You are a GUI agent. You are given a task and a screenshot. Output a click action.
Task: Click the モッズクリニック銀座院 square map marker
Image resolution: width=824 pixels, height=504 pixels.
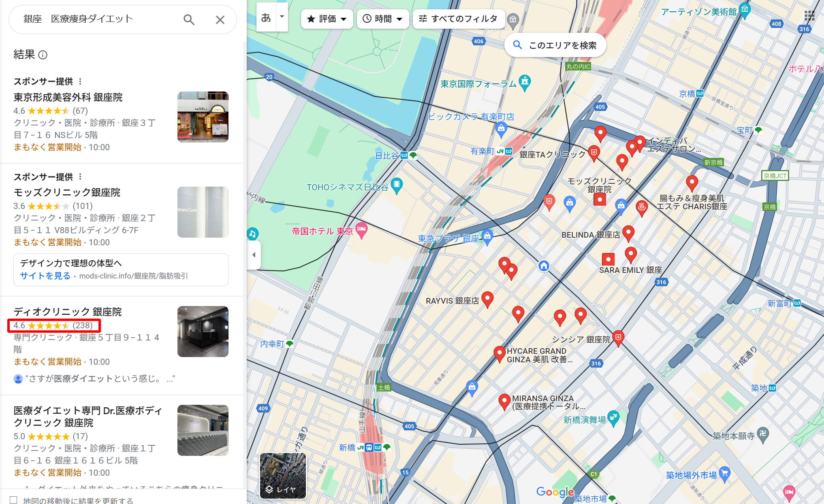tap(600, 200)
